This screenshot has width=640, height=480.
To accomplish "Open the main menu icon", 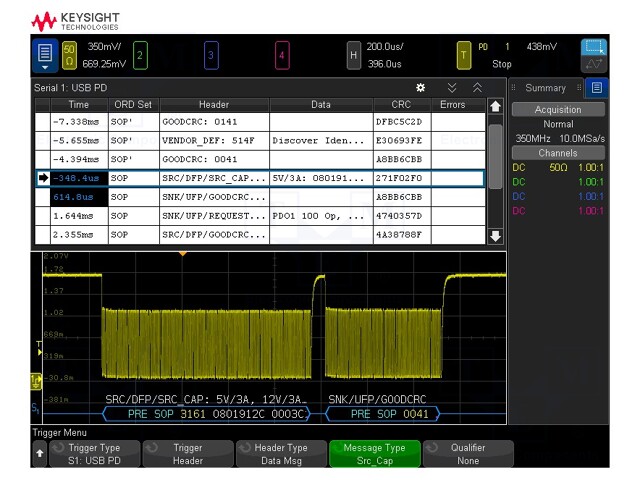I will pyautogui.click(x=45, y=55).
